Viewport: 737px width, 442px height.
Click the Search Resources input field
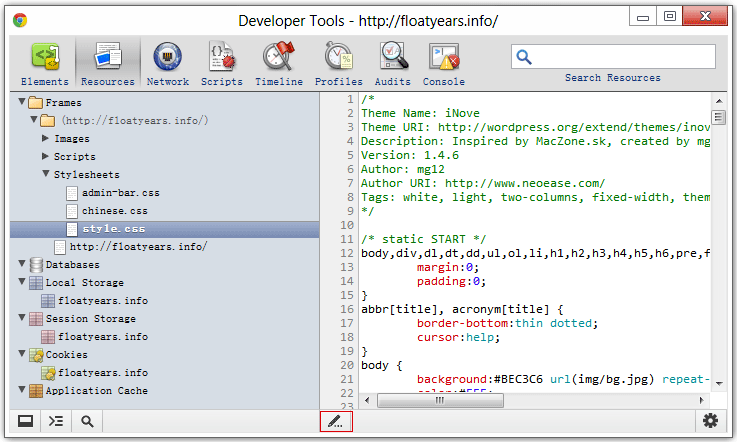point(613,57)
